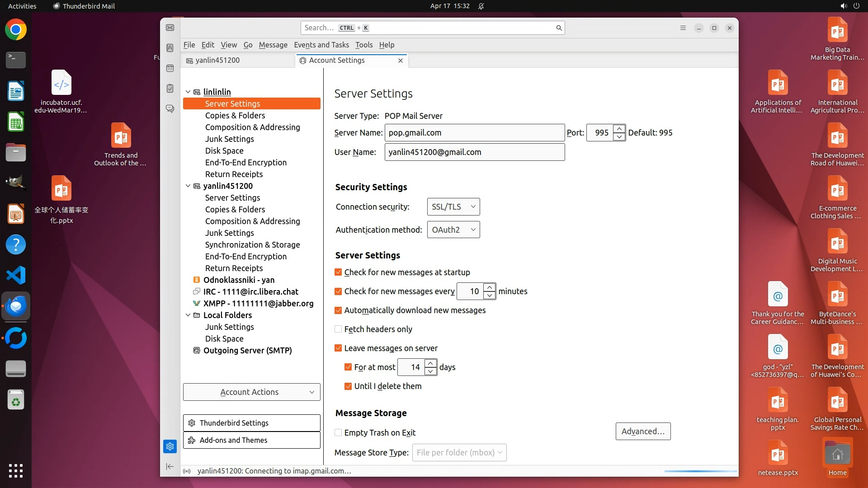The image size is (868, 488).
Task: Click the Advanced... button
Action: pos(642,431)
